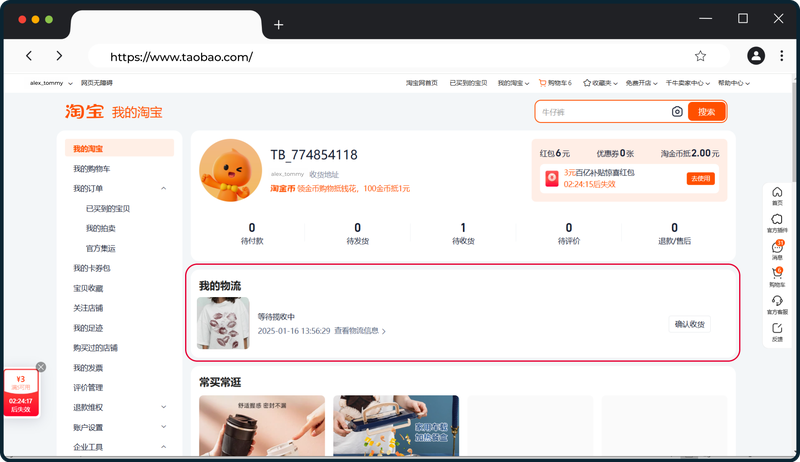This screenshot has width=800, height=462.
Task: Collapse the 我的订单 sidebar section
Action: [163, 189]
